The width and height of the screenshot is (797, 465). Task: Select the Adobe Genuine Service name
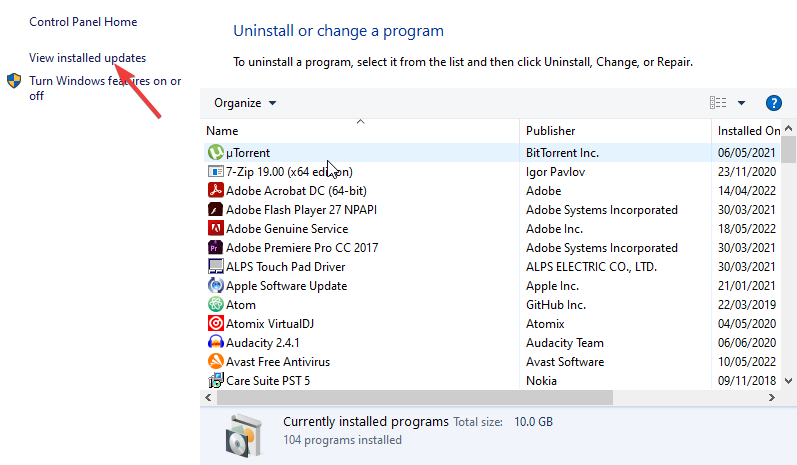point(287,229)
